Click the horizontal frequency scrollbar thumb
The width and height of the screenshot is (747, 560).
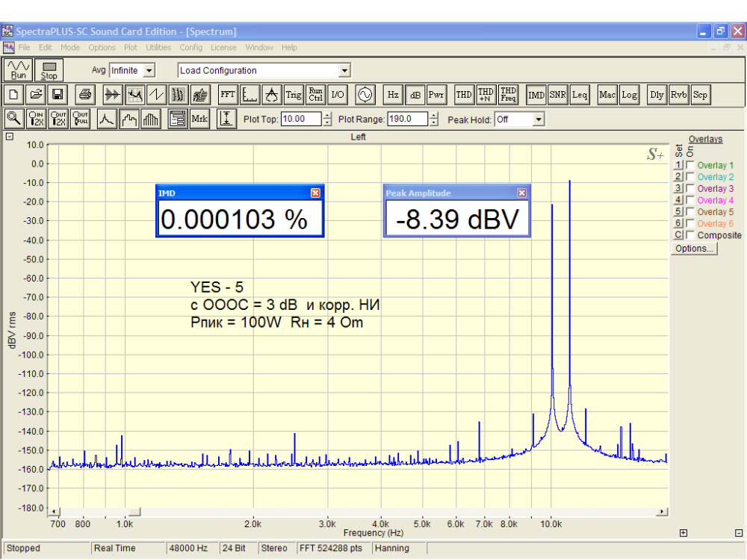coord(133,512)
